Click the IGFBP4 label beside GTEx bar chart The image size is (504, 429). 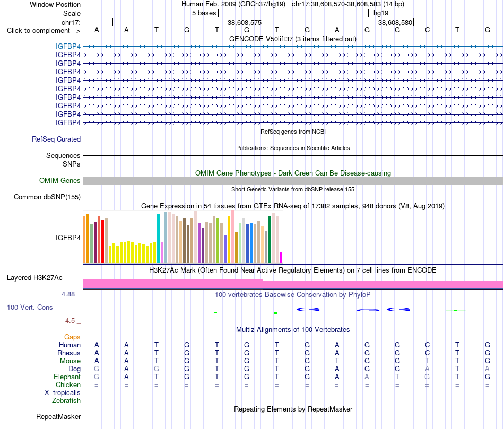click(x=68, y=238)
